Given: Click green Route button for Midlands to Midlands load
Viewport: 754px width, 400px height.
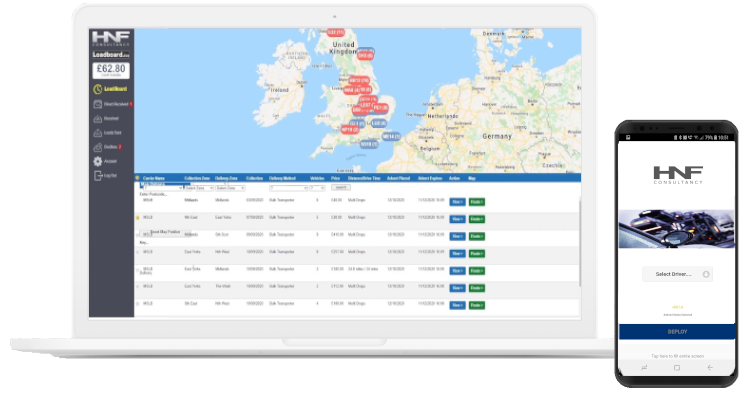Looking at the screenshot, I should [x=477, y=202].
